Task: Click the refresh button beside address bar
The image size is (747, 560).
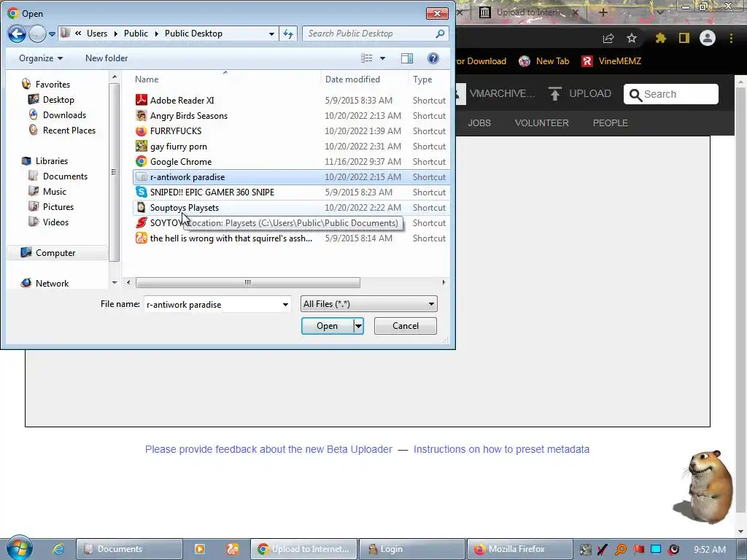Action: [x=288, y=34]
